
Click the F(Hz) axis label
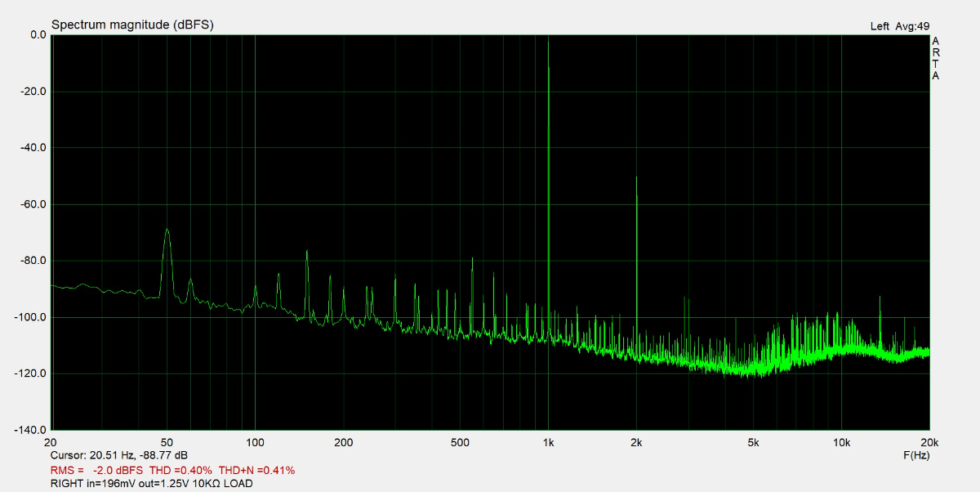click(x=915, y=455)
